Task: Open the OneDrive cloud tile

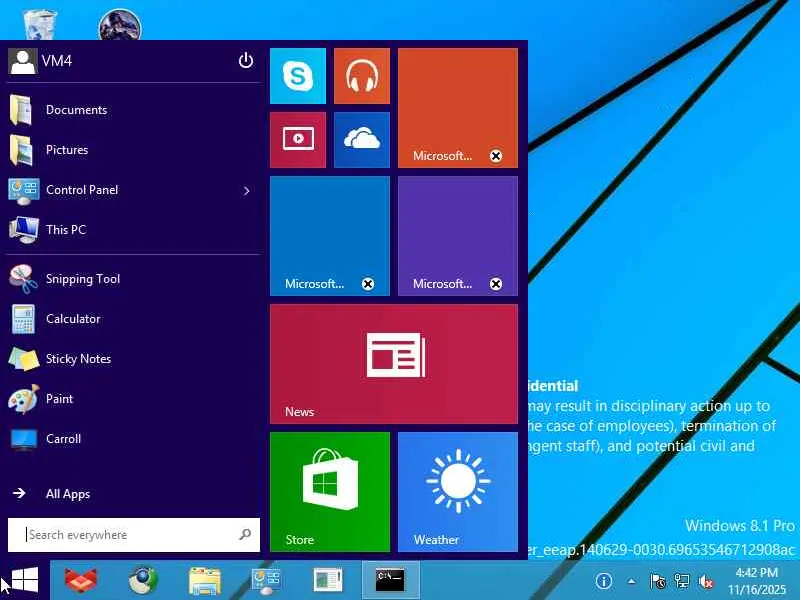Action: pyautogui.click(x=362, y=140)
